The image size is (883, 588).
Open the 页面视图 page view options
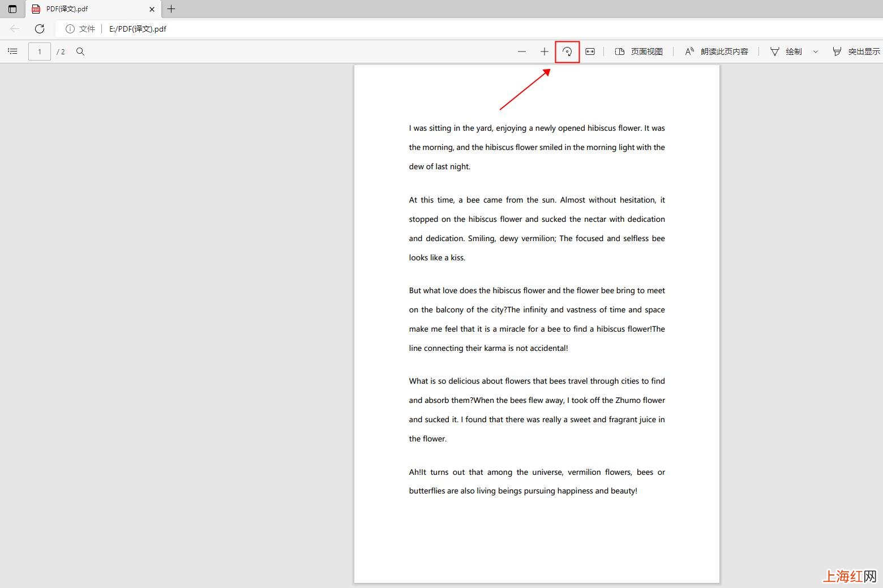639,51
